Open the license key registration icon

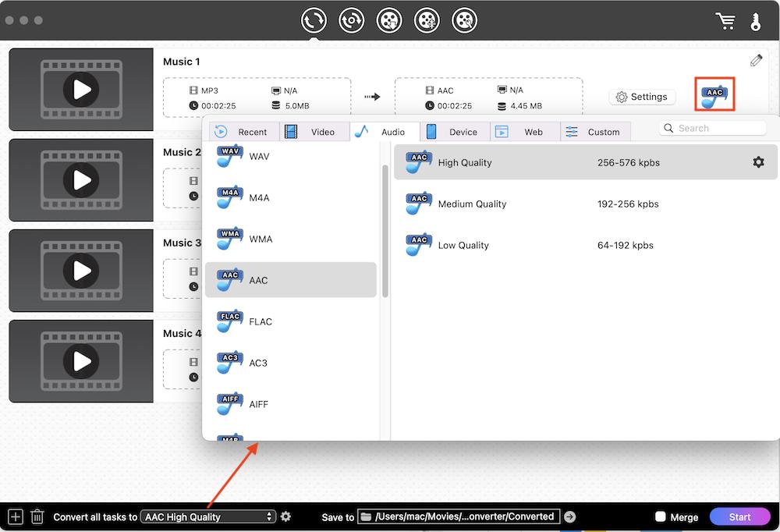756,21
